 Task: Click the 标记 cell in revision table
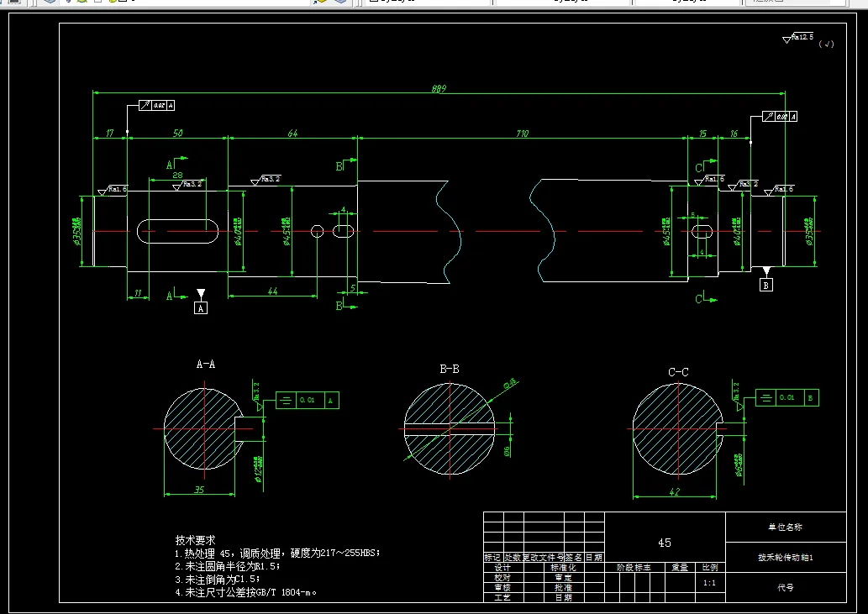point(493,558)
